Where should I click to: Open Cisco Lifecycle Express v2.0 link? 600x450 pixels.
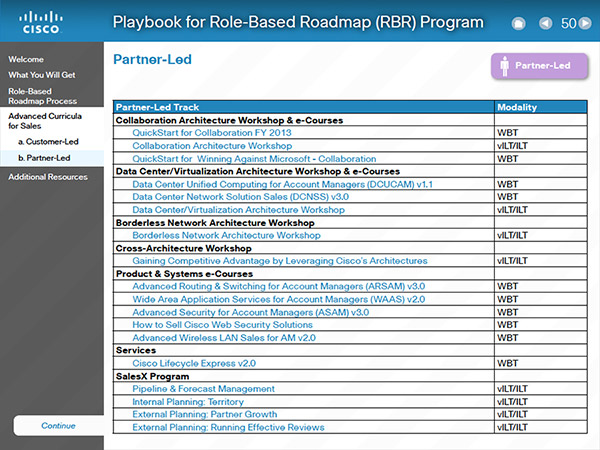click(x=194, y=363)
